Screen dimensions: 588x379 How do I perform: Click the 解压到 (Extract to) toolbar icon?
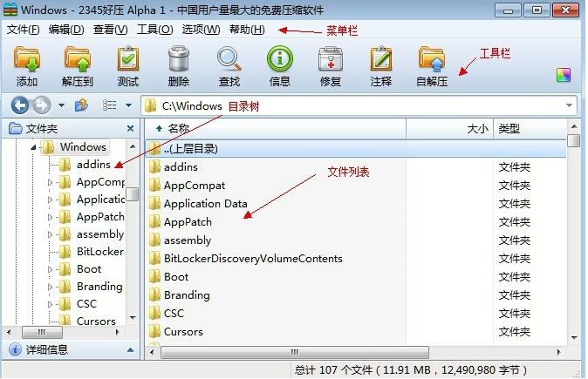(78, 59)
